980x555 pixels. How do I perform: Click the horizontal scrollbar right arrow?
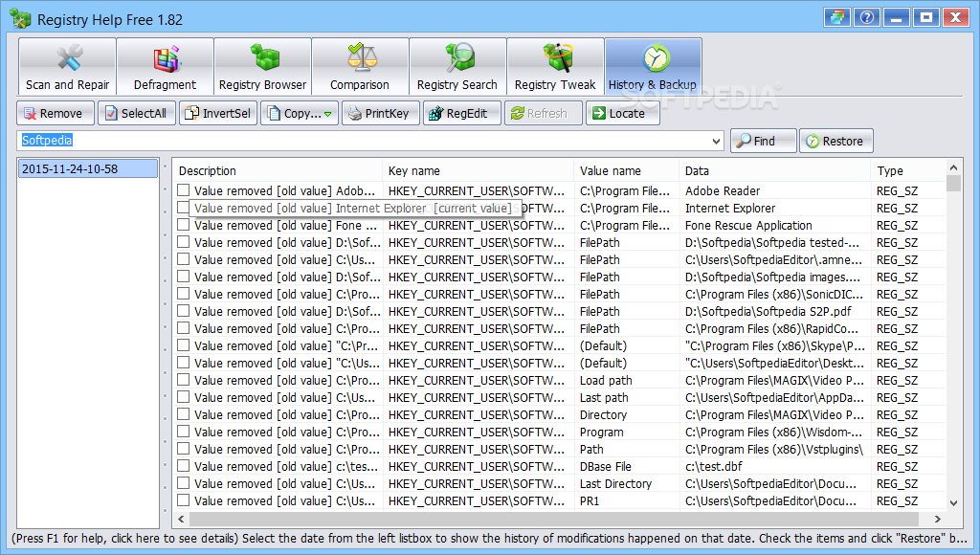pos(938,519)
